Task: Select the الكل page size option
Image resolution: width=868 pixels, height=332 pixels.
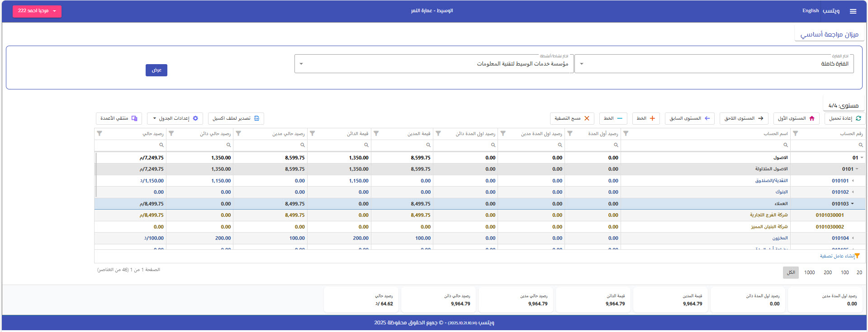Action: pos(791,272)
